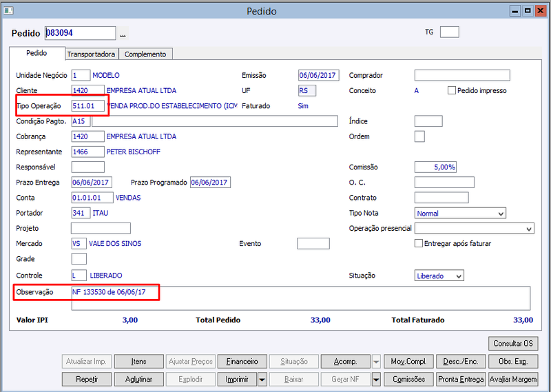Screen dimensions: 551x392
Task: Click the Cobrança code field
Action: (x=88, y=136)
